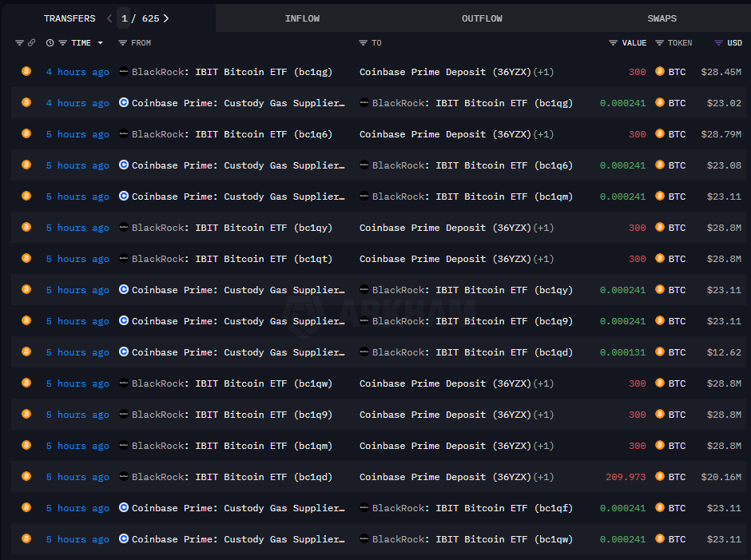The height and width of the screenshot is (560, 751).
Task: Open Coinbase Prime Deposit (36YZX) on $28.45M row
Action: coord(446,72)
